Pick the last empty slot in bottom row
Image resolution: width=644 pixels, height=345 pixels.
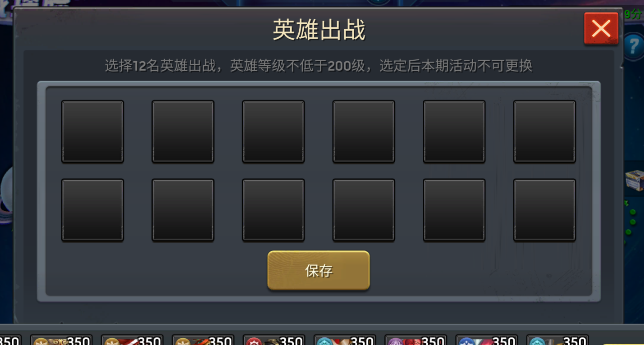(x=544, y=210)
